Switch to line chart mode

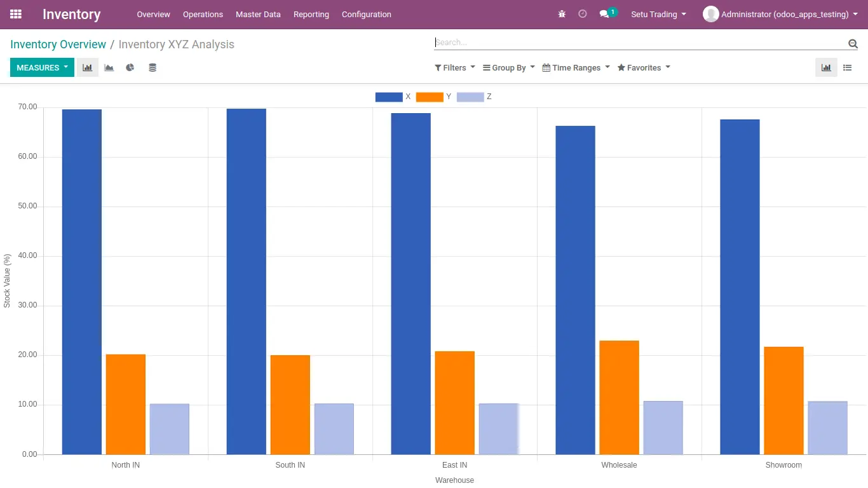click(109, 67)
